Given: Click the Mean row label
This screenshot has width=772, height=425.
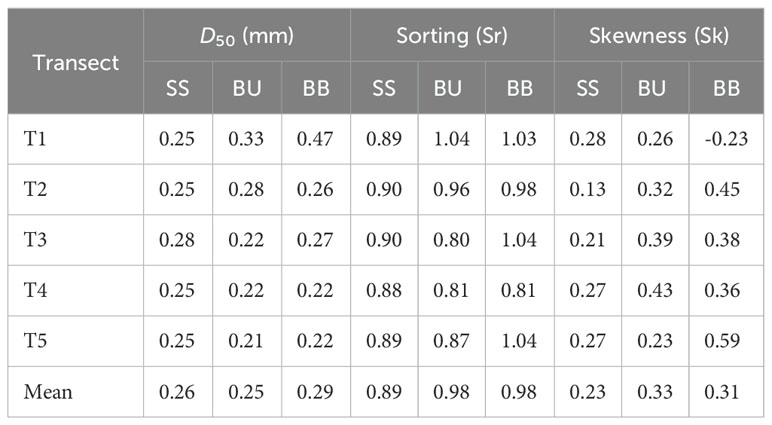Looking at the screenshot, I should tap(48, 392).
